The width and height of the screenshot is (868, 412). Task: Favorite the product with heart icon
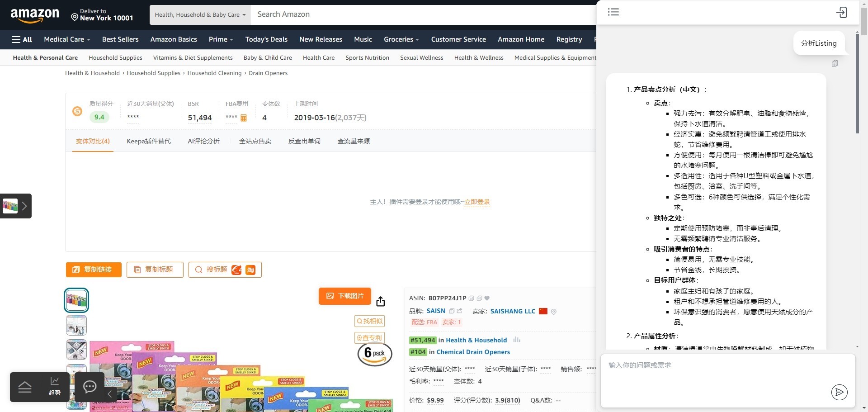(x=487, y=298)
